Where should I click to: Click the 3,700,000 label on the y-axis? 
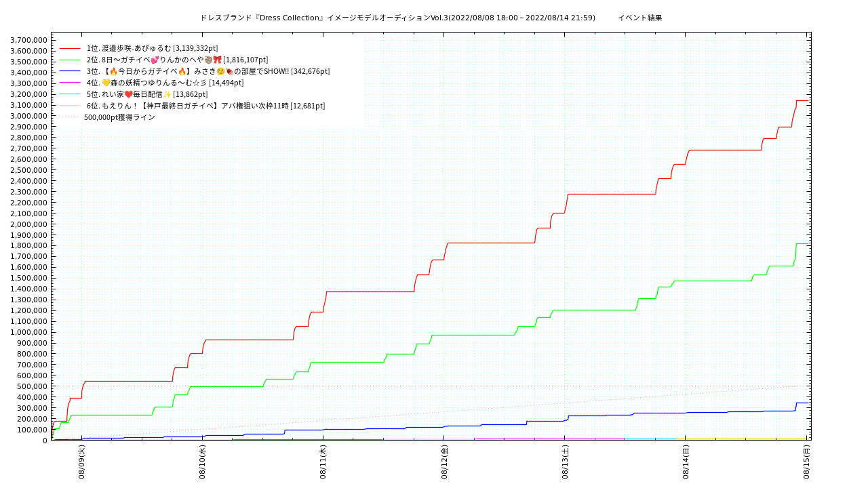pos(28,40)
